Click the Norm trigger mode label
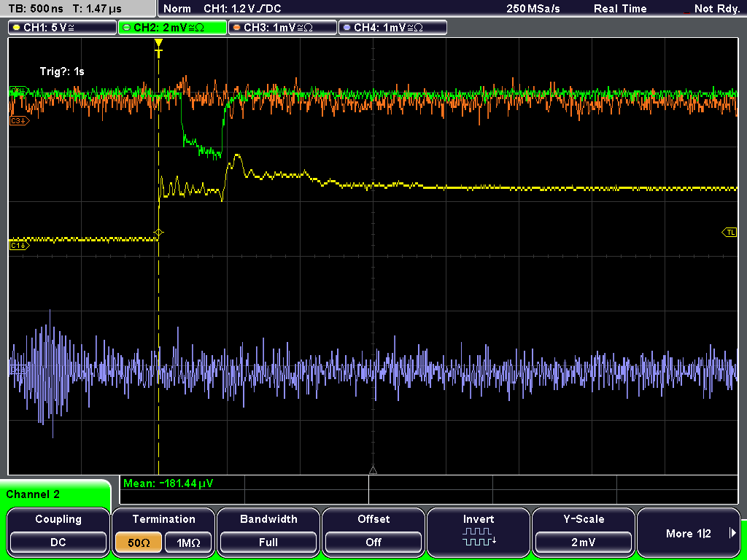This screenshot has height=560, width=747. click(177, 9)
